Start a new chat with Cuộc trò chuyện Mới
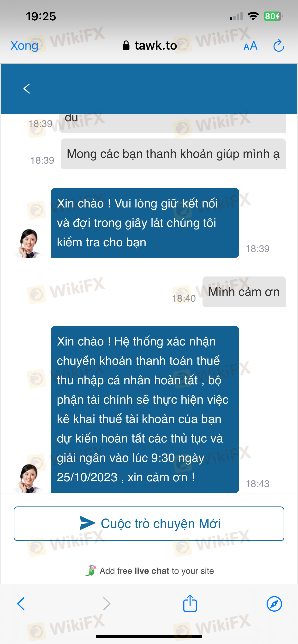Screen dimensions: 298x644 tap(149, 523)
